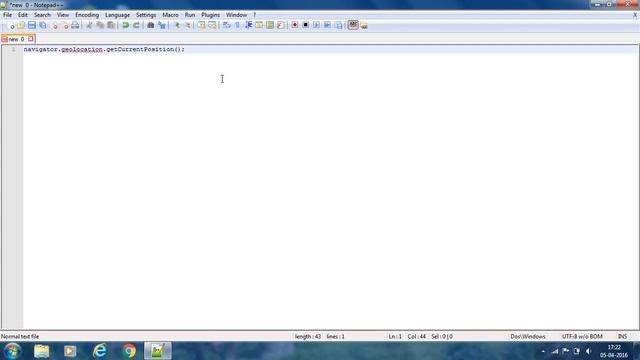Run the macro multiple times icon
Screen dimensions: 640x360
point(327,25)
